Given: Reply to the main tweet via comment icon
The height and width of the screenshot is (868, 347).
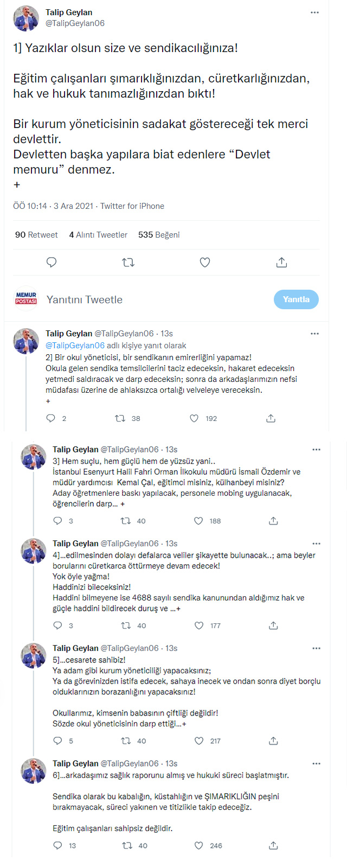Looking at the screenshot, I should [x=52, y=263].
